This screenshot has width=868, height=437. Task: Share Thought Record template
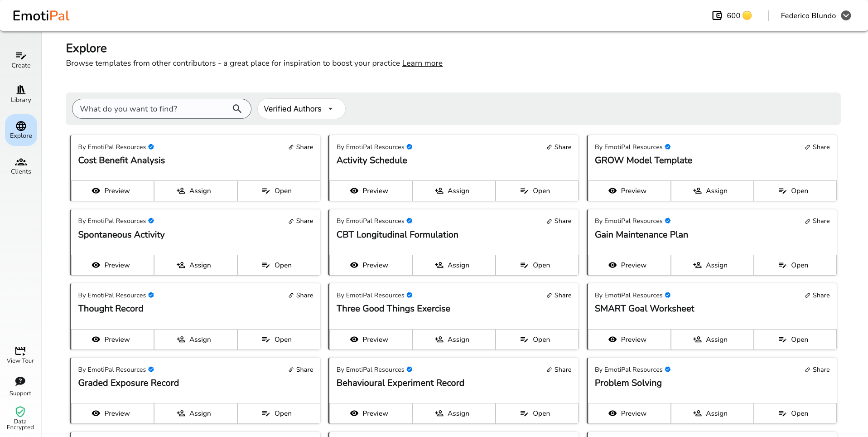pos(301,295)
